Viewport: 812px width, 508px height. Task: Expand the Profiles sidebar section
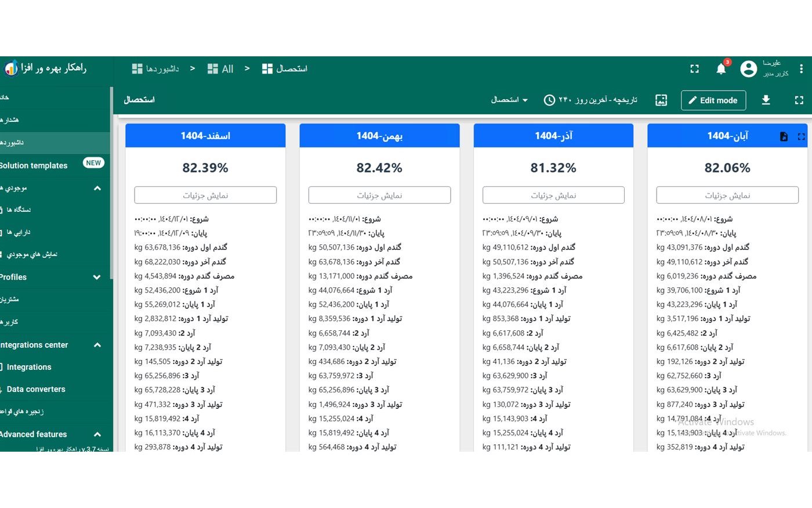[x=97, y=277]
